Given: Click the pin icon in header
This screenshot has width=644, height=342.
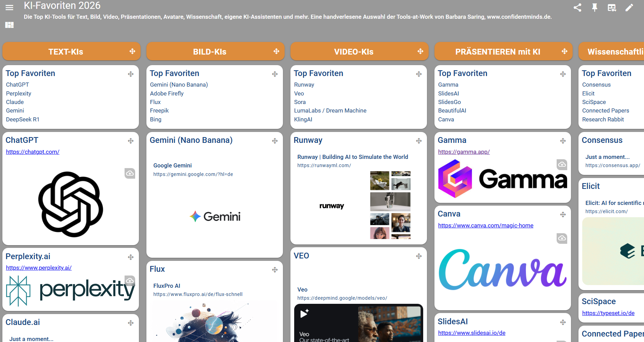Looking at the screenshot, I should tap(595, 8).
